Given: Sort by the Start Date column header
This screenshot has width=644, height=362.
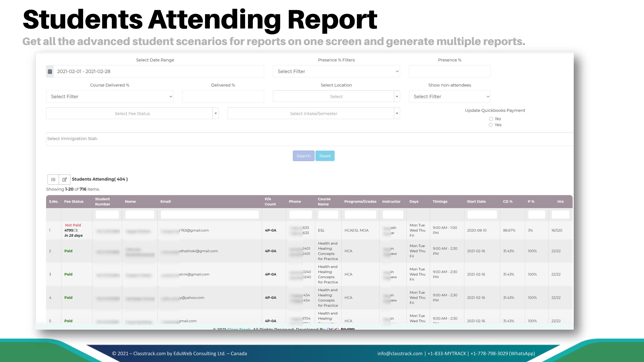Looking at the screenshot, I should click(476, 202).
